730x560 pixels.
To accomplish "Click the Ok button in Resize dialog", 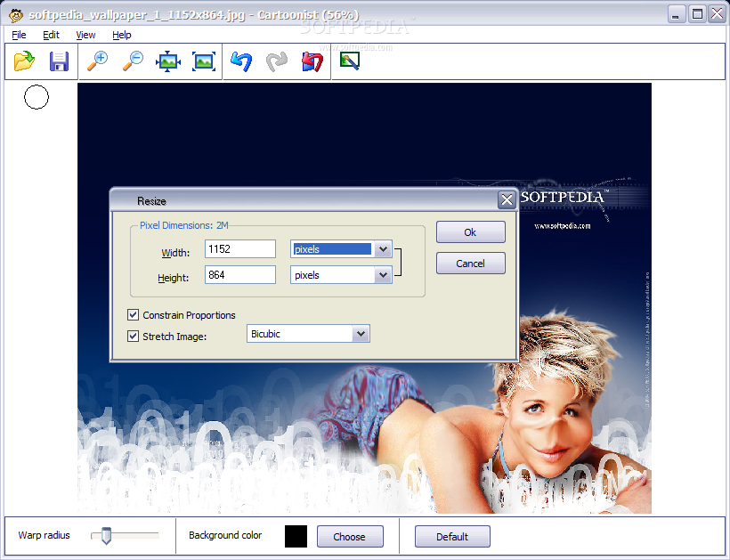I will tap(471, 231).
